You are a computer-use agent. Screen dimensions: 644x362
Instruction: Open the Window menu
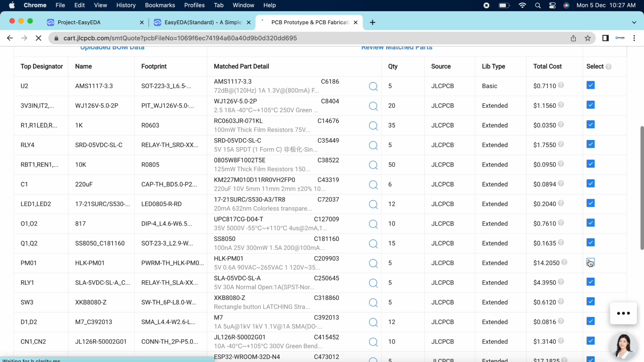tap(243, 5)
